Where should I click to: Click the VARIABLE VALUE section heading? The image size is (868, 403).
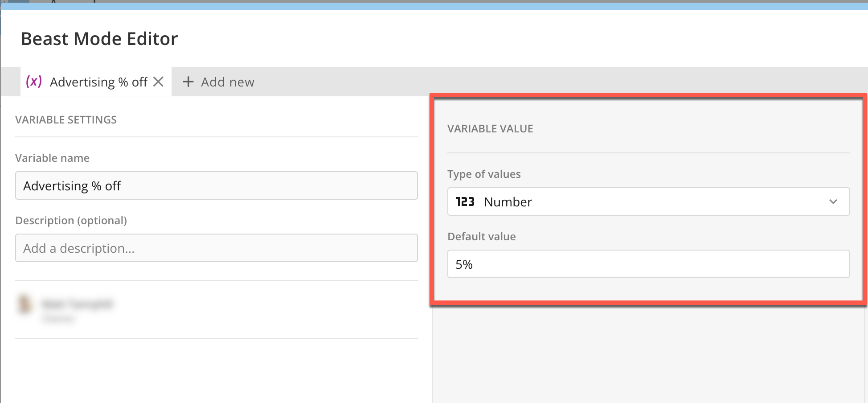[x=490, y=128]
